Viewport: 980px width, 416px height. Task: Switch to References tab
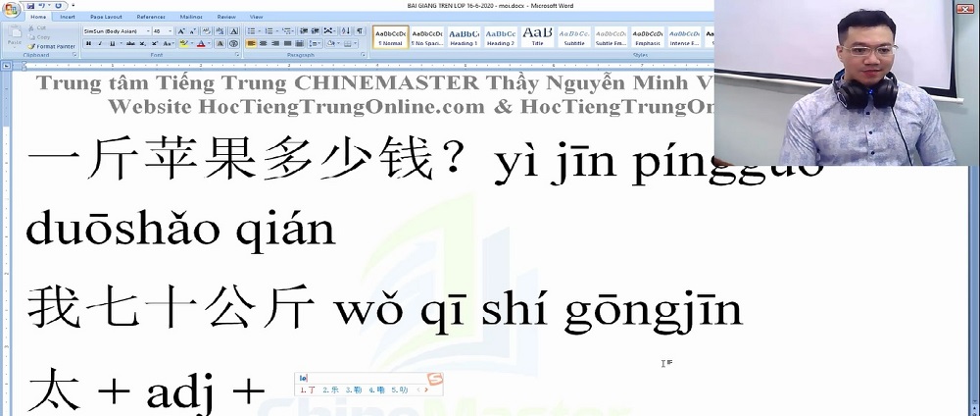tap(151, 17)
